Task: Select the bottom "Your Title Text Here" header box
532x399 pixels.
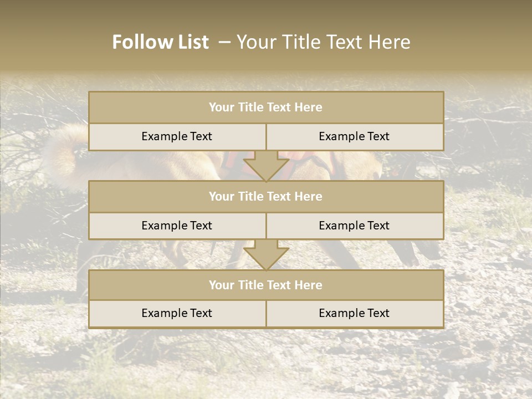Action: [x=266, y=285]
